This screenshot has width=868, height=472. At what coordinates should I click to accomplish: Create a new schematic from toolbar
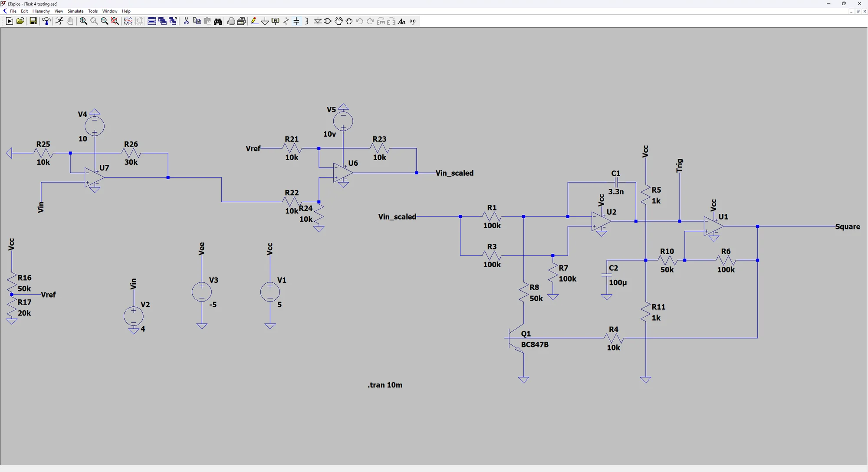[x=9, y=21]
